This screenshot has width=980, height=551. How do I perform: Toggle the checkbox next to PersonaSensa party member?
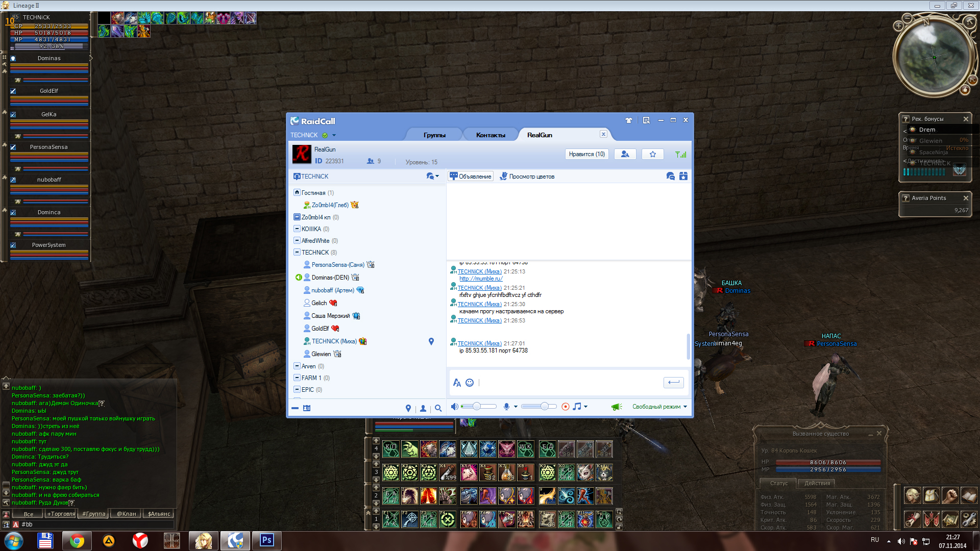pyautogui.click(x=13, y=147)
